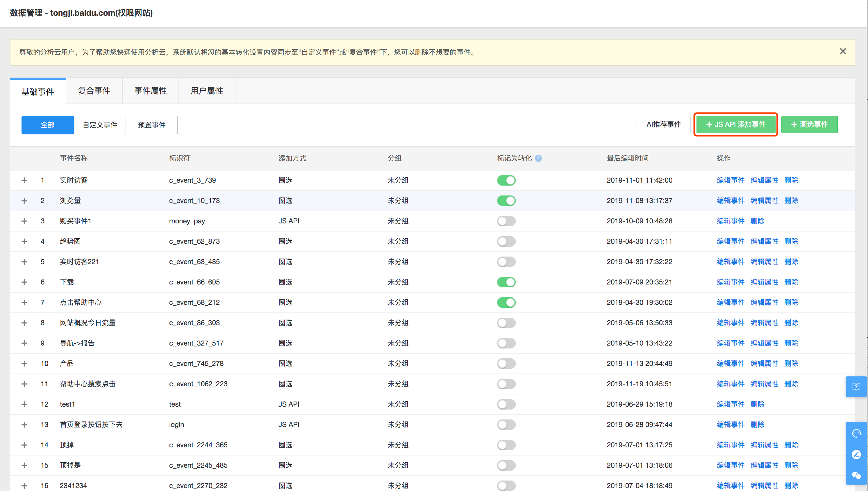Enable conversion switch for 产品 row
Screen dimensions: 868x491
tap(506, 364)
